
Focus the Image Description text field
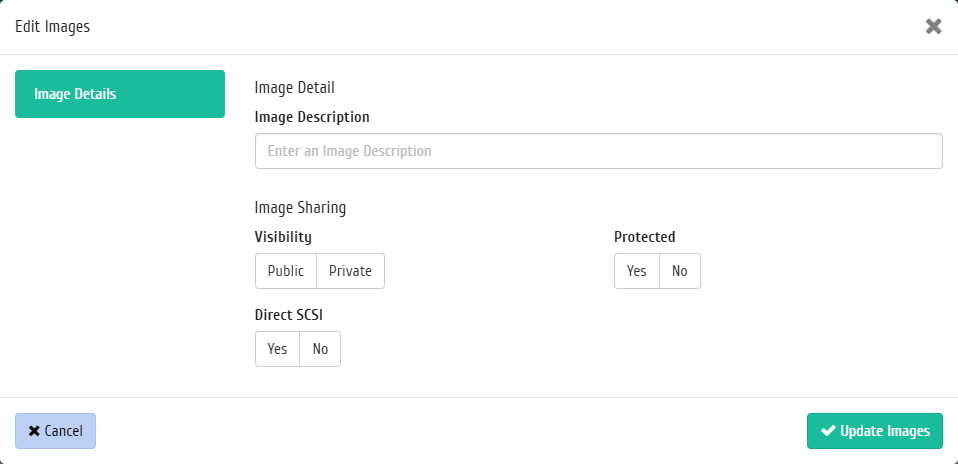pos(599,151)
